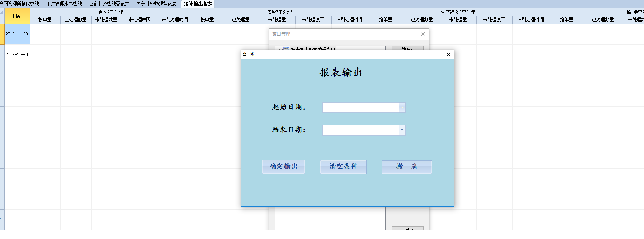Image resolution: width=644 pixels, height=239 pixels.
Task: Click 已处理数量 header under 生产维修C单处理
Action: pos(422,20)
